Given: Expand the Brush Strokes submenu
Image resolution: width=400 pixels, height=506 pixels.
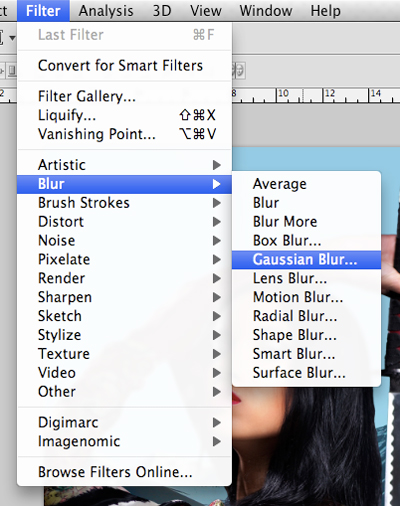Looking at the screenshot, I should click(x=124, y=203).
